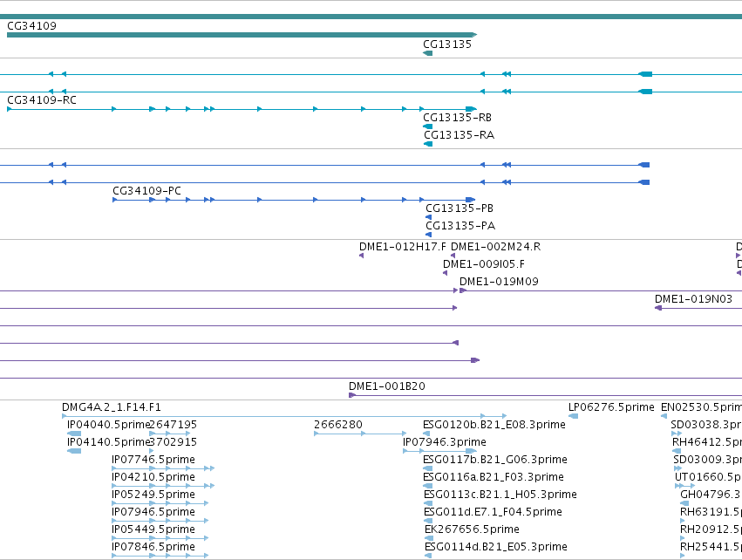Screen dimensions: 742x560
Task: Select the DME1-019M09 label
Action: point(499,282)
